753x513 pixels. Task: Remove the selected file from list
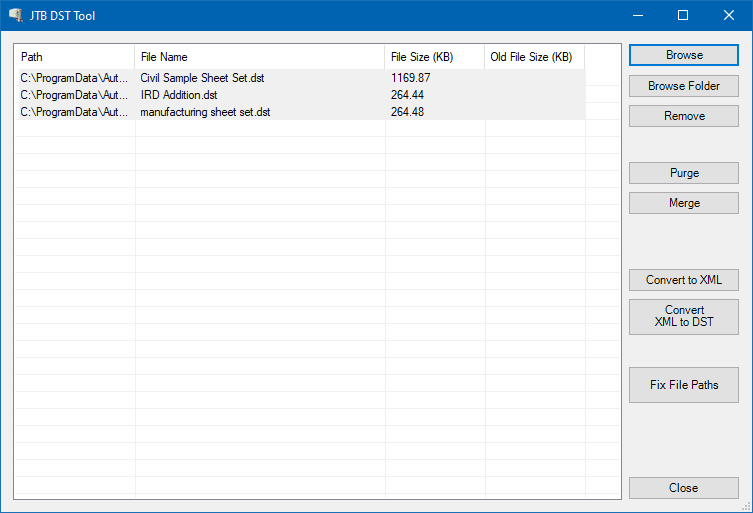point(684,116)
